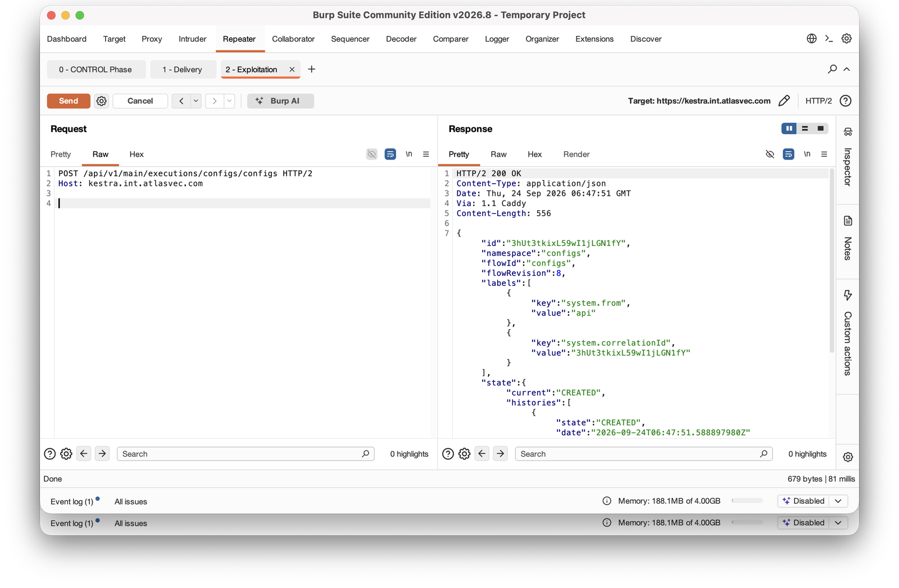This screenshot has width=899, height=588.
Task: Change the HTTP/2 protocol setting
Action: coord(819,101)
